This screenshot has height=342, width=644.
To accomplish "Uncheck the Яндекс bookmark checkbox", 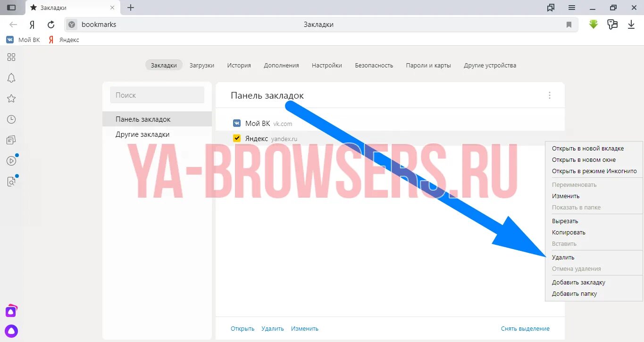I will coord(237,138).
